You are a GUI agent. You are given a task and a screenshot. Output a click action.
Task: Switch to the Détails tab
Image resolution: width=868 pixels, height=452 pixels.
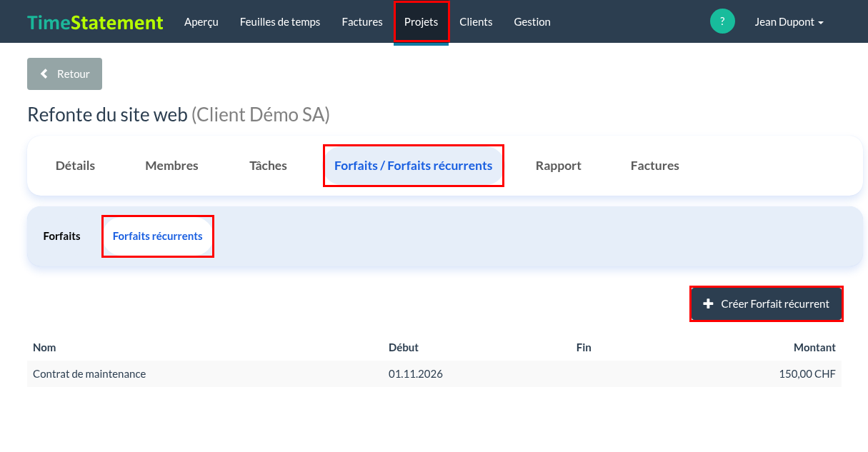pyautogui.click(x=75, y=166)
